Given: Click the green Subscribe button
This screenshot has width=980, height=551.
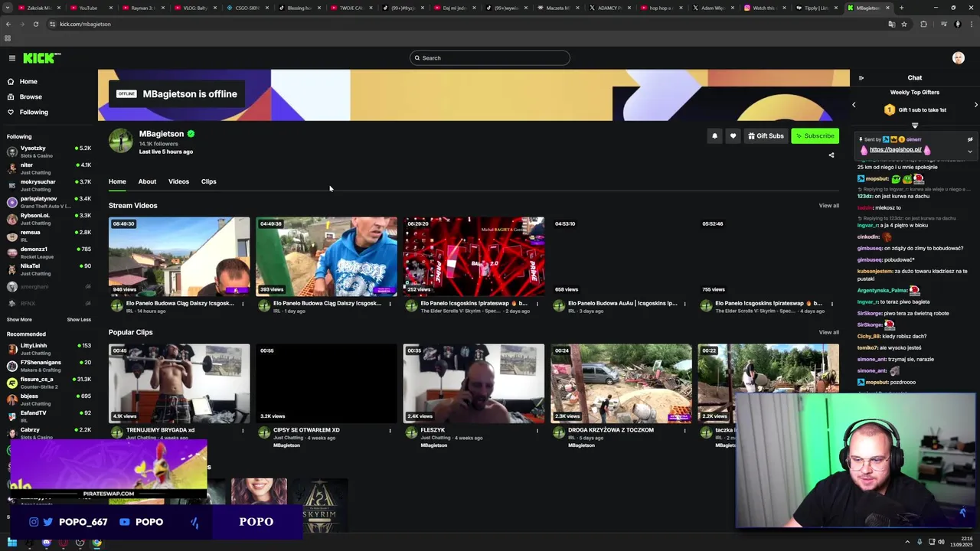Looking at the screenshot, I should pos(815,136).
